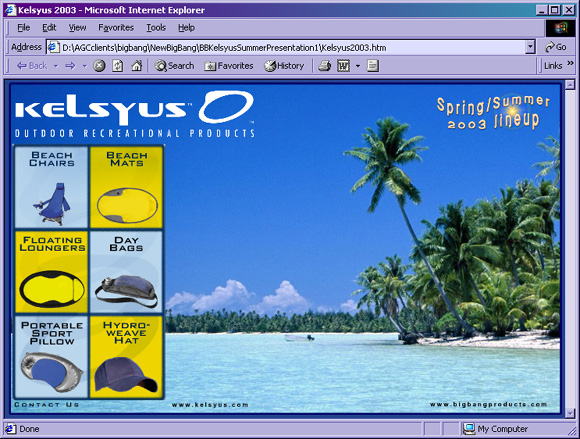Open the Beach Chairs product tile
The image size is (580, 439).
(x=51, y=187)
